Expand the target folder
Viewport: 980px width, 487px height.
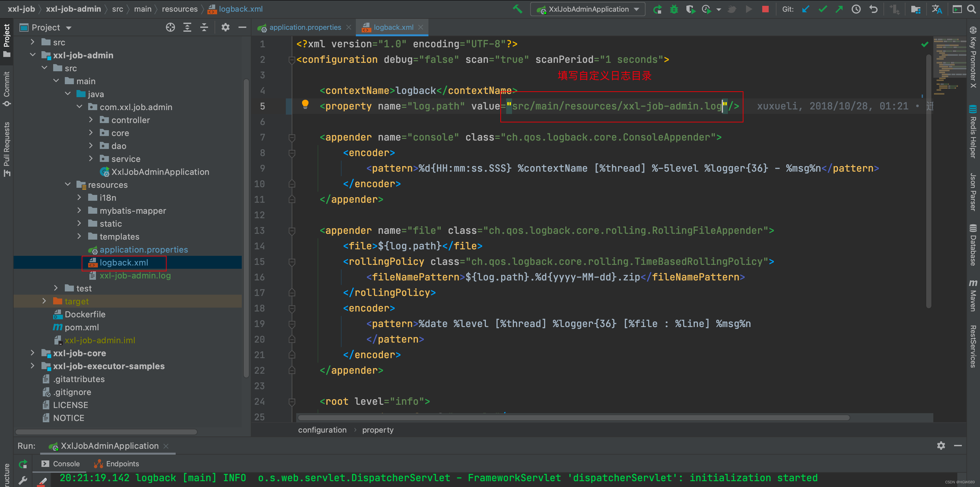coord(44,301)
